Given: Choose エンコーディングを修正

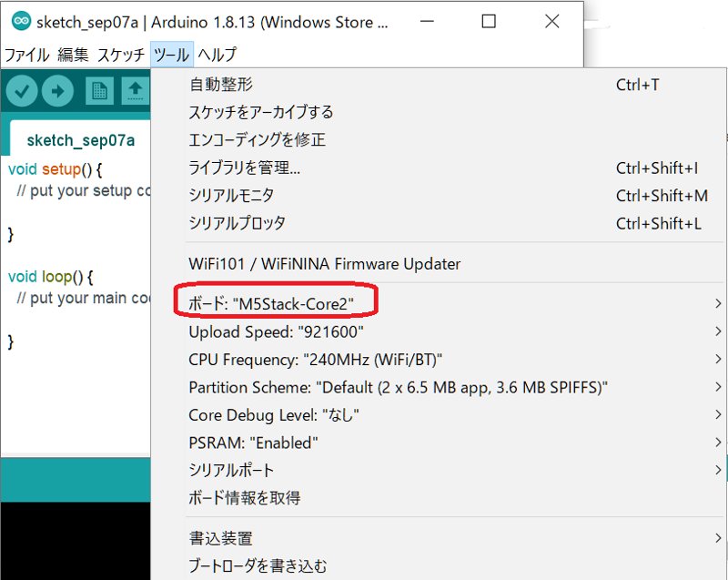Looking at the screenshot, I should point(439,140).
